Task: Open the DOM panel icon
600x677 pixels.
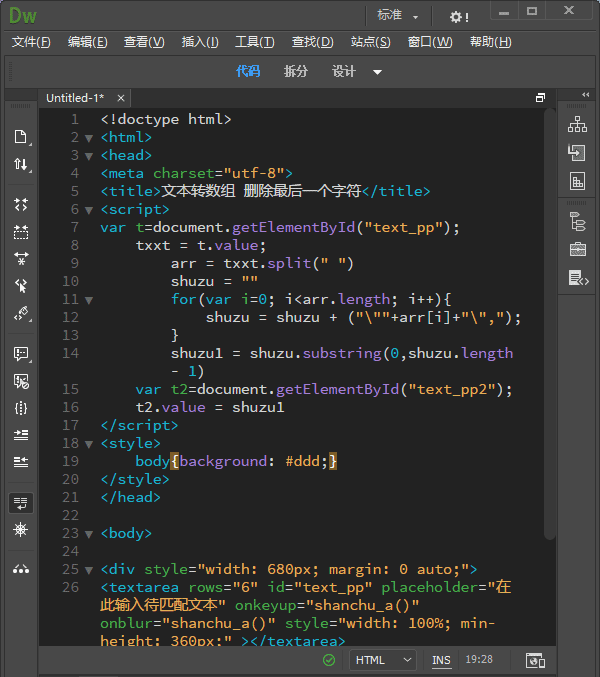Action: tap(577, 221)
